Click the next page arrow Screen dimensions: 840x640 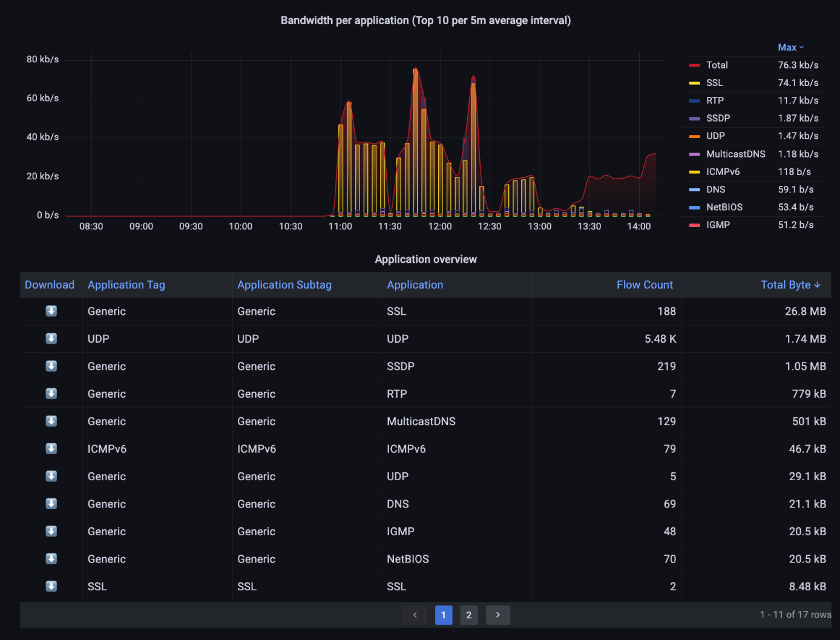coord(497,615)
